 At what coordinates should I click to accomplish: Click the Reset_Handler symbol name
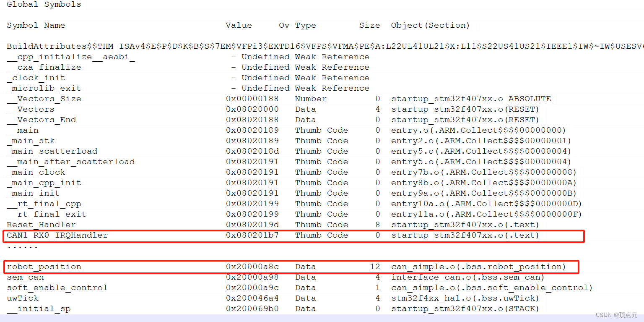pyautogui.click(x=42, y=225)
